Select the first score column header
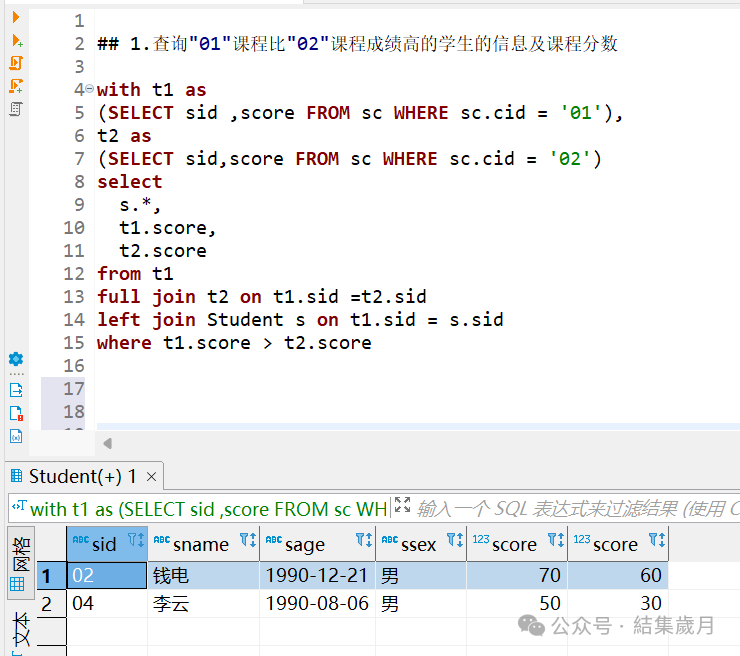The width and height of the screenshot is (740, 656). [517, 544]
